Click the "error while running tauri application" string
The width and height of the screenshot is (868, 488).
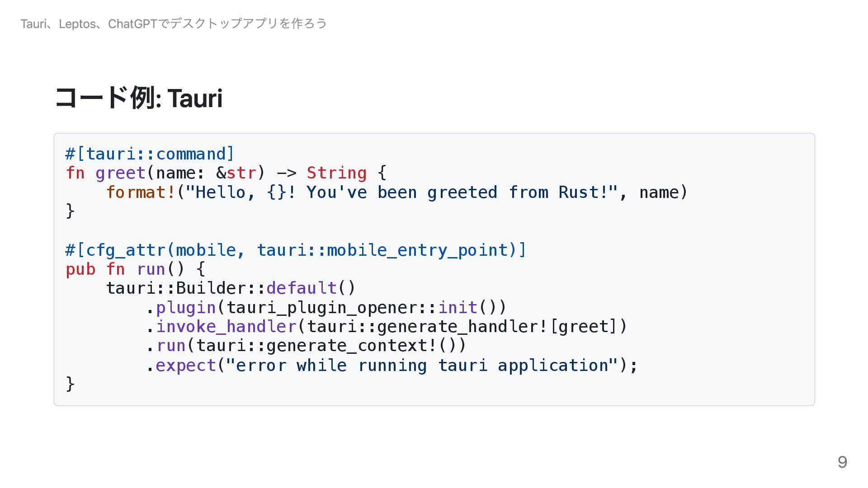tap(421, 365)
